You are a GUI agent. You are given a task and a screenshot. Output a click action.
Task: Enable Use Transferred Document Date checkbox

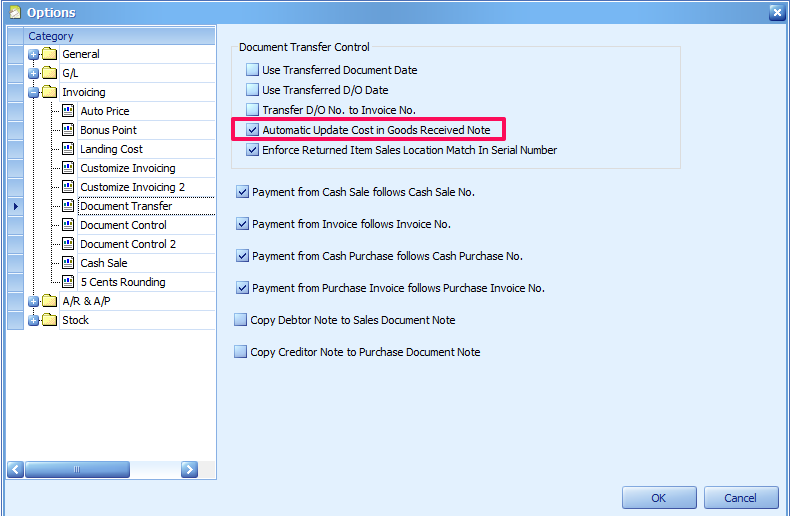click(x=253, y=70)
